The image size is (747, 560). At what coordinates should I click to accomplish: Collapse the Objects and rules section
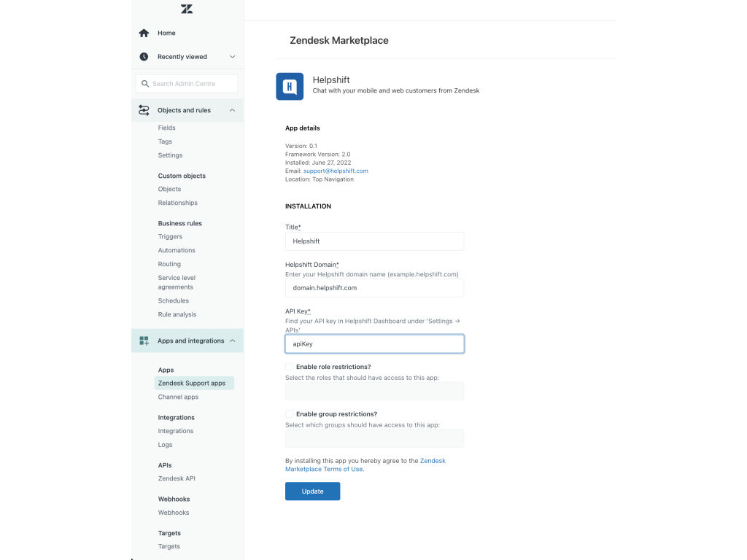coord(232,110)
